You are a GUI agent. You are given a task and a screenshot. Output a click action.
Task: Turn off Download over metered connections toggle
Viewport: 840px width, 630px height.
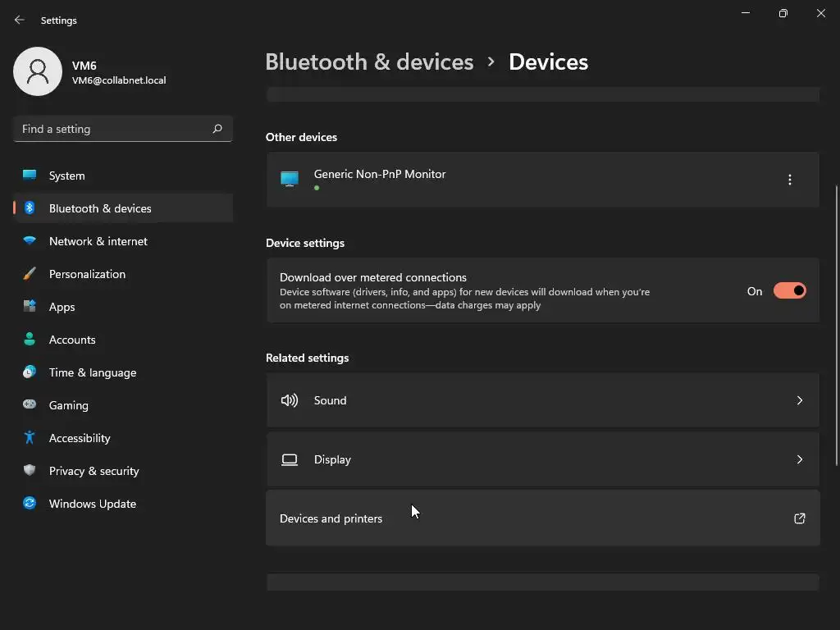[790, 291]
